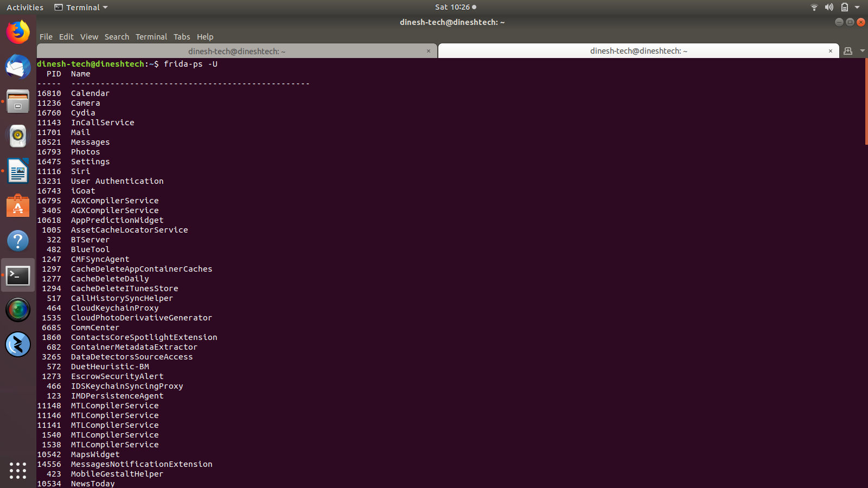Launch Rhythmbox music player from dock
Screen dimensions: 868x488
18,136
